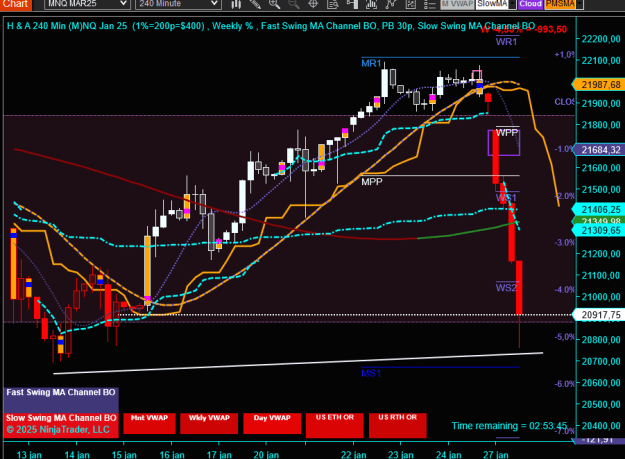
Task: Expand the PMSMA dropdown arrow
Action: 580,4
